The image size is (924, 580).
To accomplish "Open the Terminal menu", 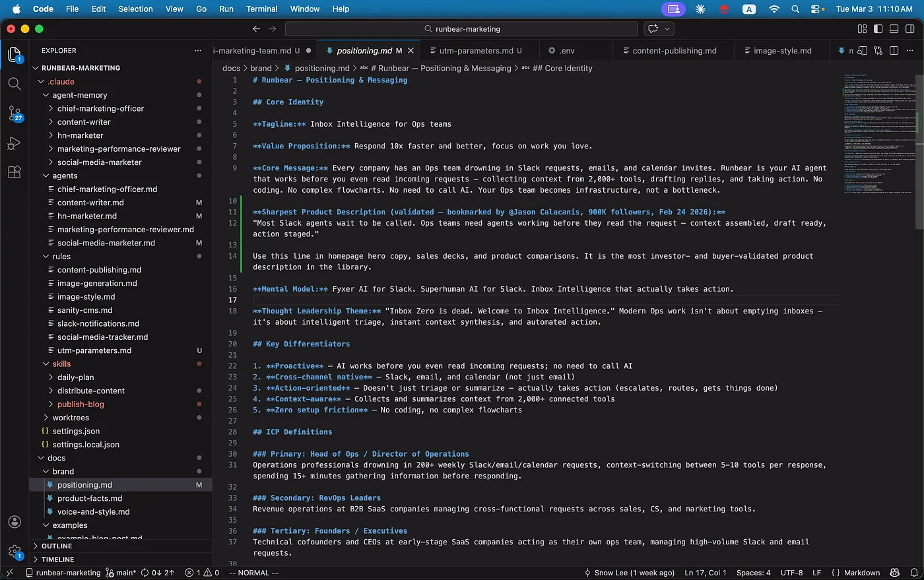I will [261, 9].
